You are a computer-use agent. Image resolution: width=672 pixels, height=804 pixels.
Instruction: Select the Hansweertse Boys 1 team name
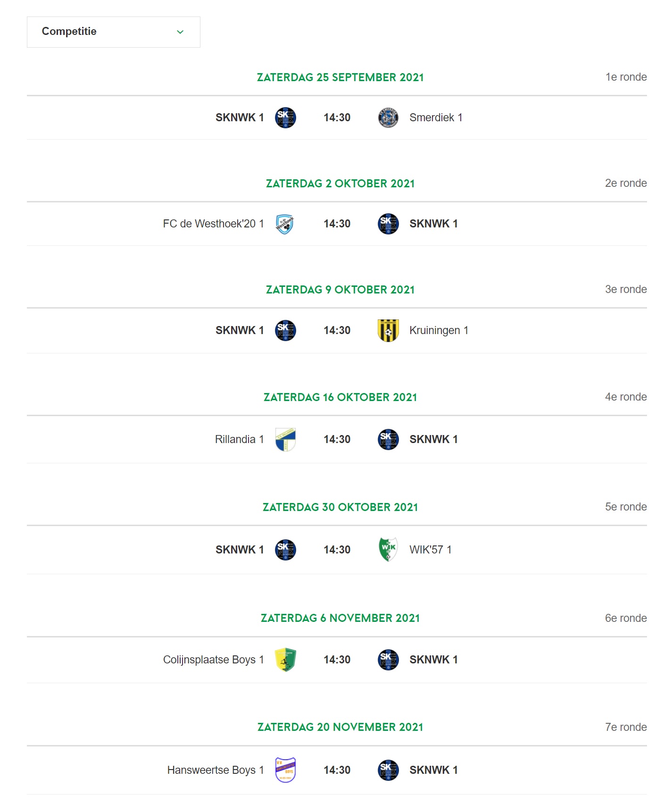click(x=216, y=770)
